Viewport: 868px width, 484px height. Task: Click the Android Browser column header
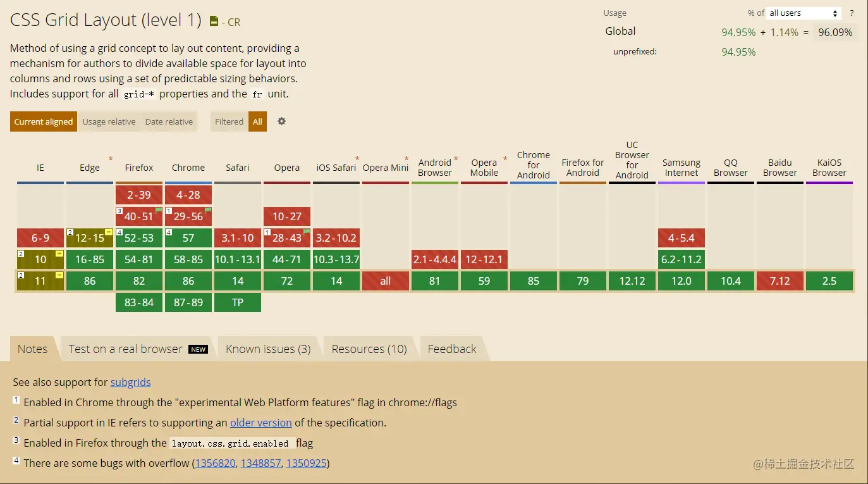pos(435,168)
